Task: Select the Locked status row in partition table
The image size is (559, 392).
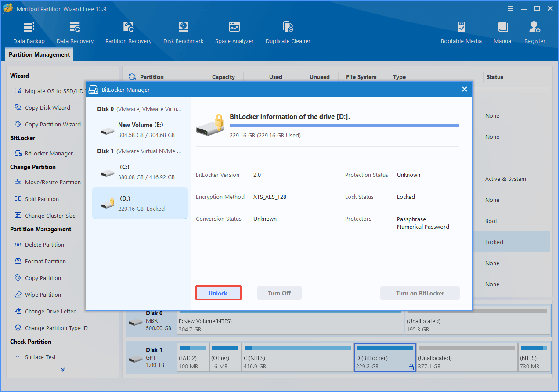Action: pyautogui.click(x=511, y=242)
